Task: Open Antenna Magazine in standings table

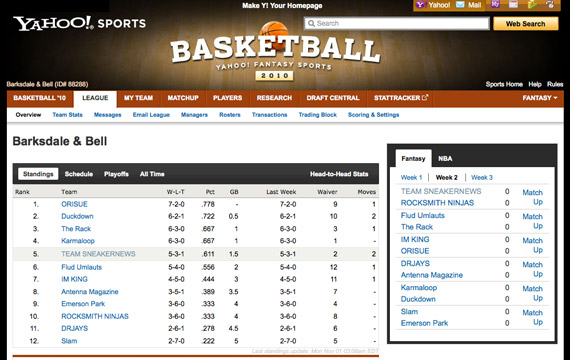Action: tap(90, 292)
